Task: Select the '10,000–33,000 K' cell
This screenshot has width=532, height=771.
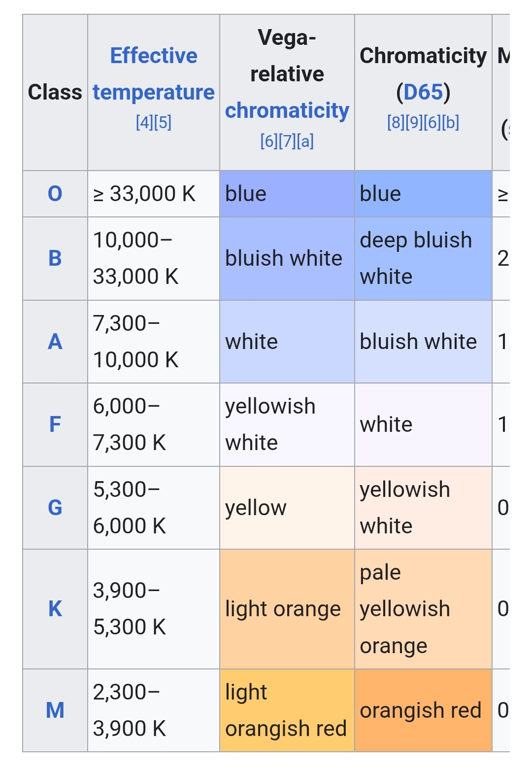Action: [x=154, y=258]
